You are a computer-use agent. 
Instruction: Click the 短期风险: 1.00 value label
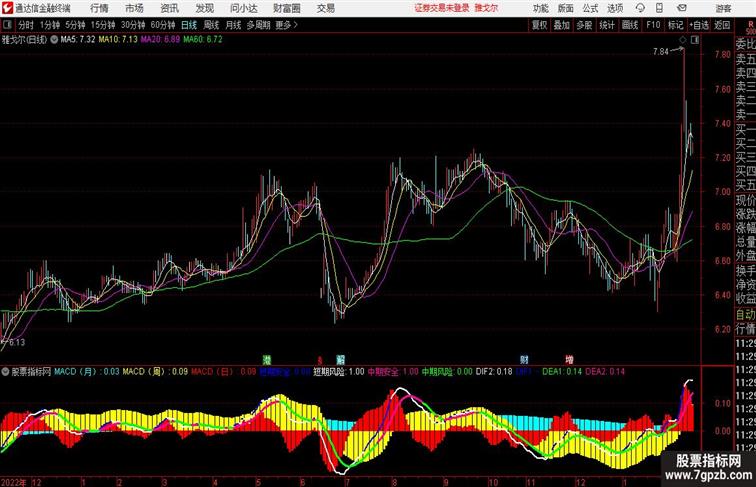[x=339, y=372]
